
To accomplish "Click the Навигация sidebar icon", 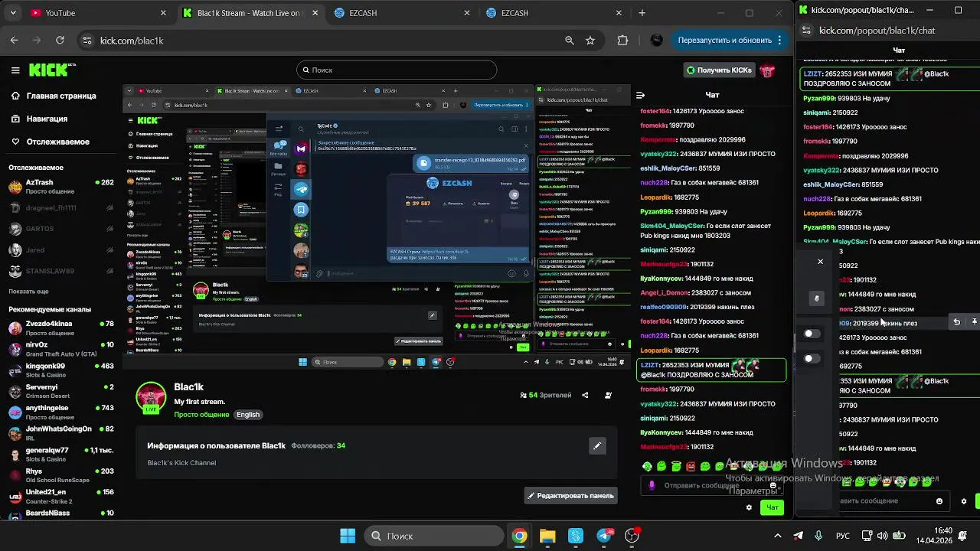I will 15,119.
